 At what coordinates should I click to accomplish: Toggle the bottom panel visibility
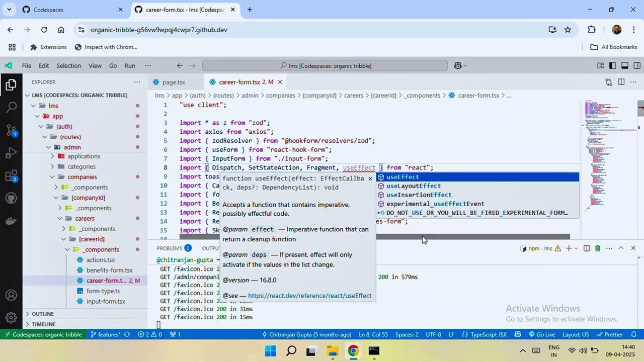(624, 66)
